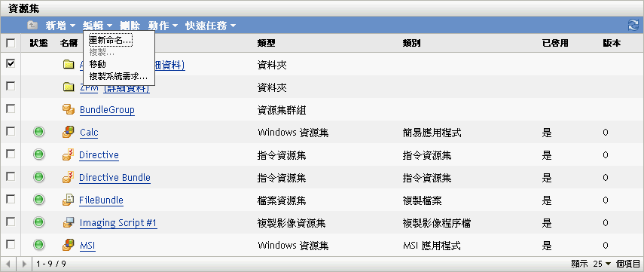This screenshot has width=644, height=272.
Task: Click the refresh icon in the toolbar
Action: (633, 25)
